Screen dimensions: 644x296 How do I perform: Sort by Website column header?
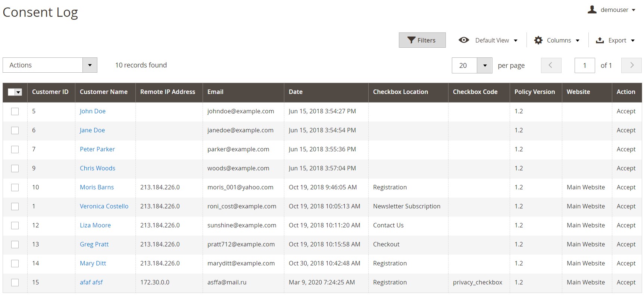[587, 92]
